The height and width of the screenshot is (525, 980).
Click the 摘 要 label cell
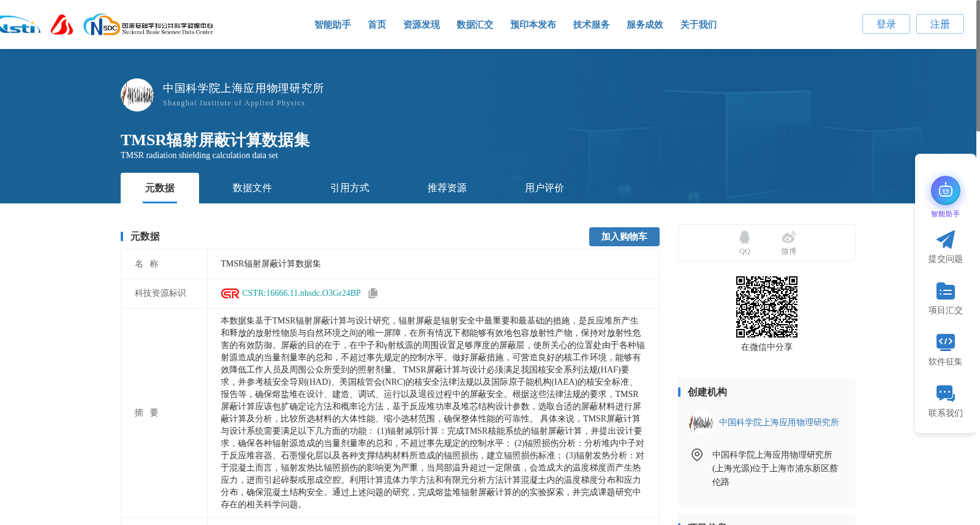click(164, 413)
